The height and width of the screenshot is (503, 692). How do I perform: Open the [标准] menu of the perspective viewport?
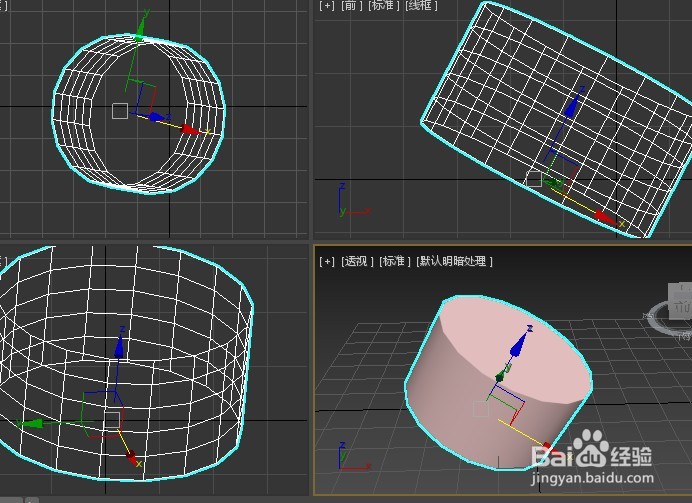tap(395, 261)
